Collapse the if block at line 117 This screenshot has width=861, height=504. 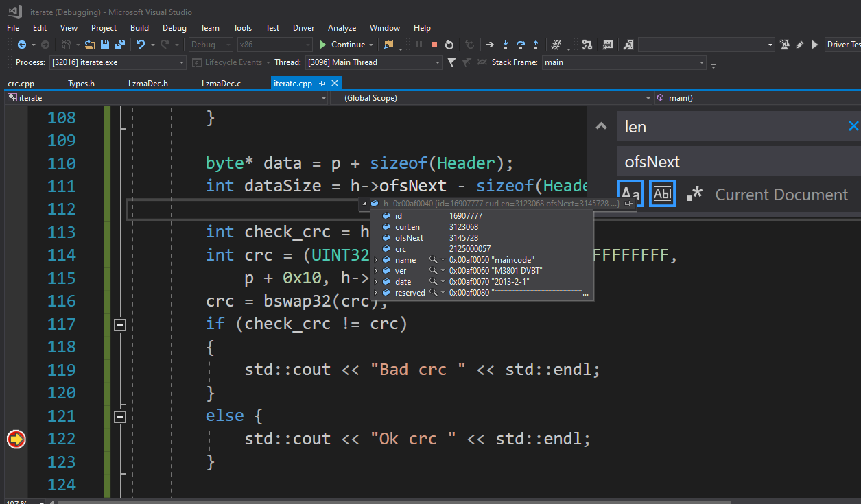click(120, 324)
